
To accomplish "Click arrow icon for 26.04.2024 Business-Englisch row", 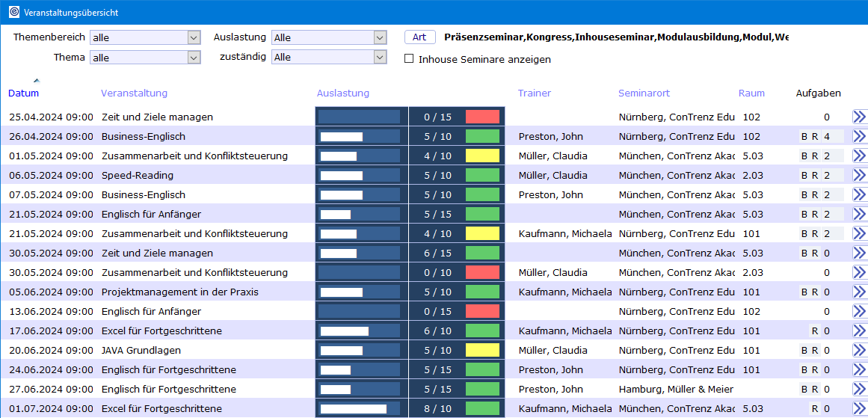I will 859,136.
